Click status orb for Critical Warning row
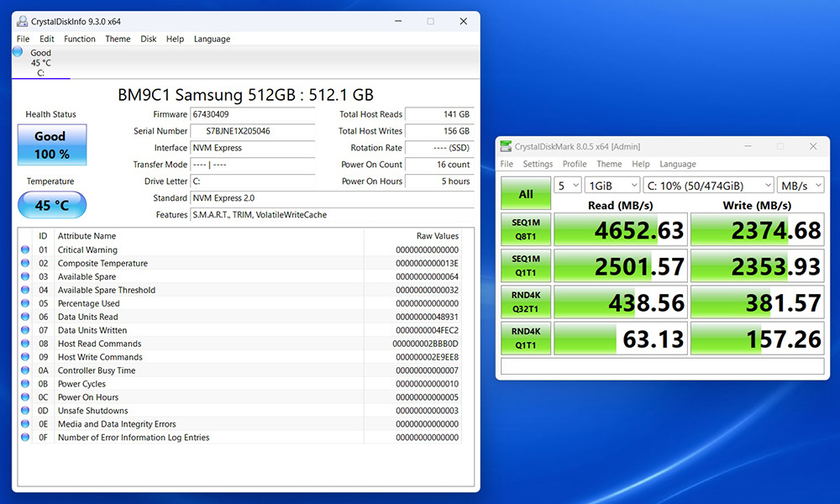The height and width of the screenshot is (504, 840). pos(25,249)
